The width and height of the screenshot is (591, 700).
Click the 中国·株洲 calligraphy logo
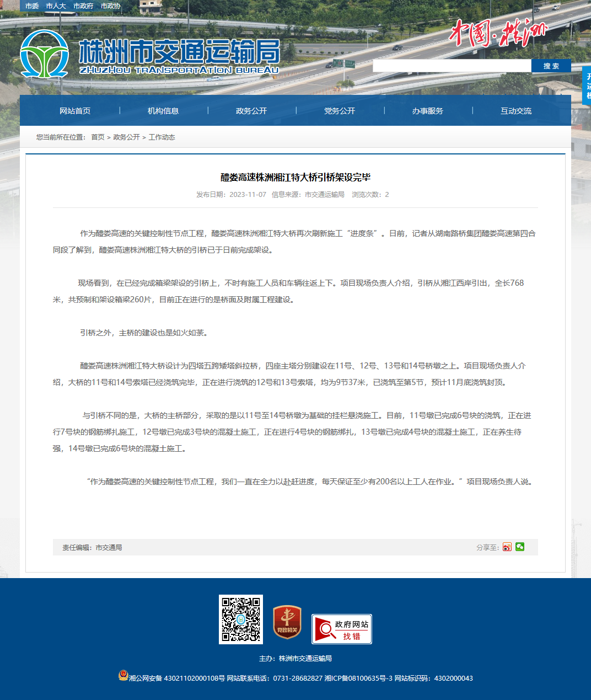498,33
